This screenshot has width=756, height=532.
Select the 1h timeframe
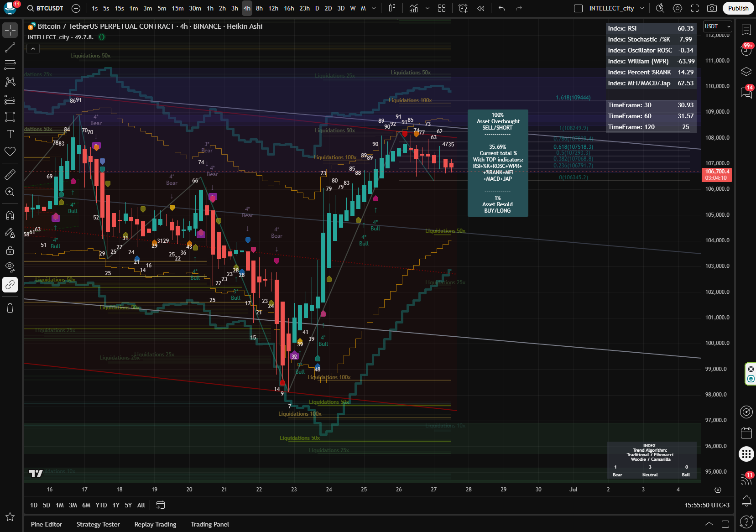[210, 8]
